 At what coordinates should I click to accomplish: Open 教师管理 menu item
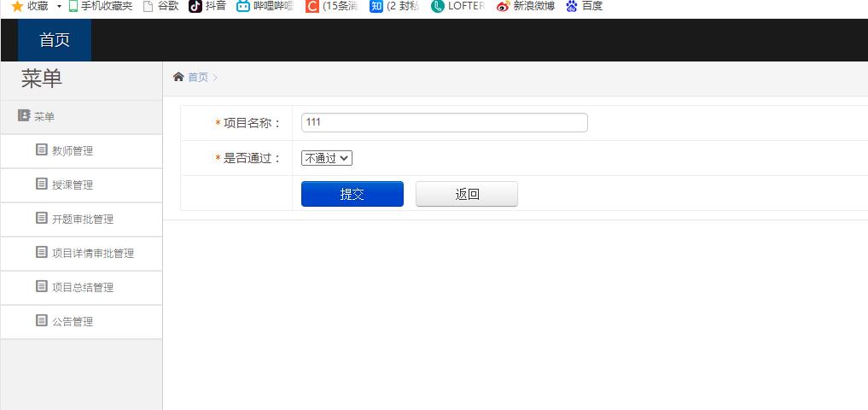click(x=81, y=150)
